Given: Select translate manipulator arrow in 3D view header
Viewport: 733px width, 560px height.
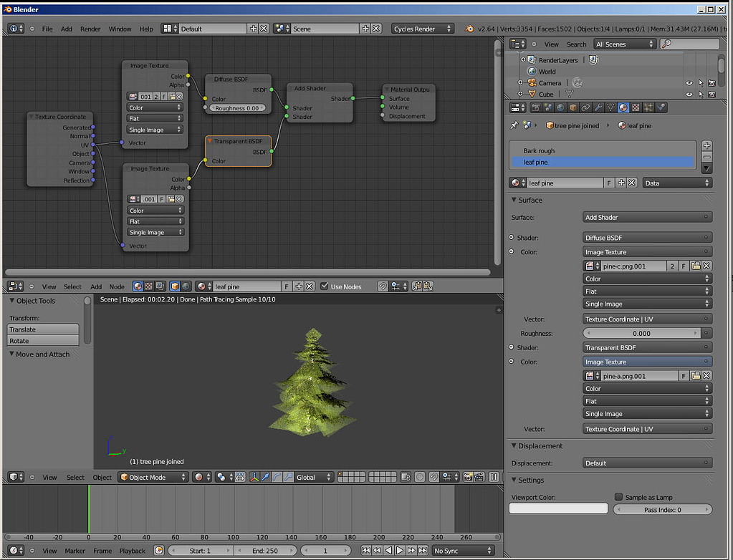Looking at the screenshot, I should click(x=266, y=477).
